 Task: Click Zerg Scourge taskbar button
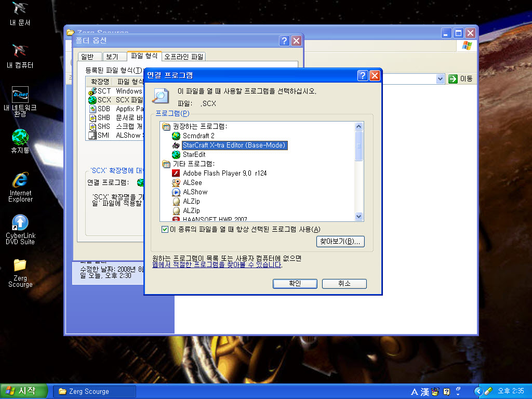pos(95,392)
